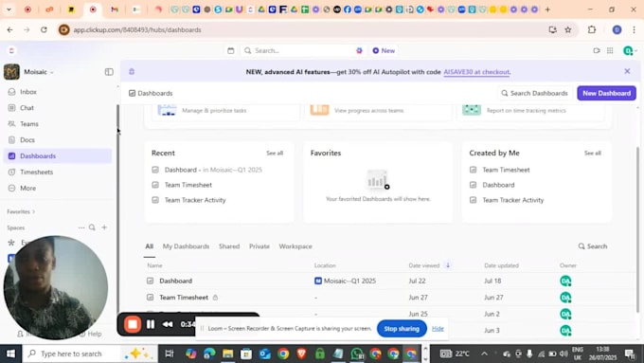Viewport: 644px width, 363px height.
Task: Open Docs from the sidebar
Action: [27, 139]
